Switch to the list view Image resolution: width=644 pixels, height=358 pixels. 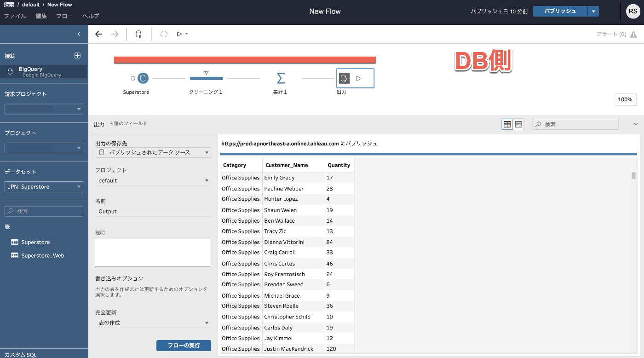(518, 124)
